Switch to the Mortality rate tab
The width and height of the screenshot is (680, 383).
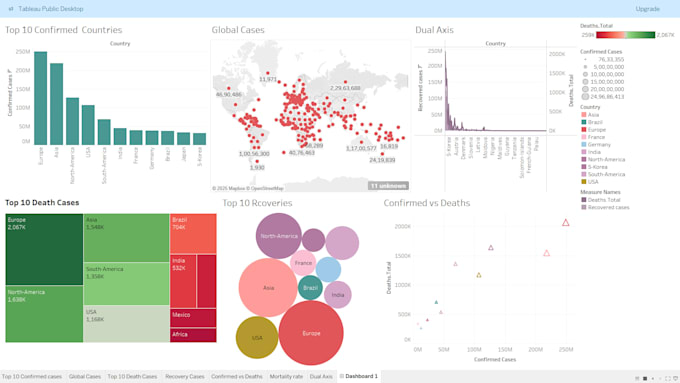[x=286, y=376]
